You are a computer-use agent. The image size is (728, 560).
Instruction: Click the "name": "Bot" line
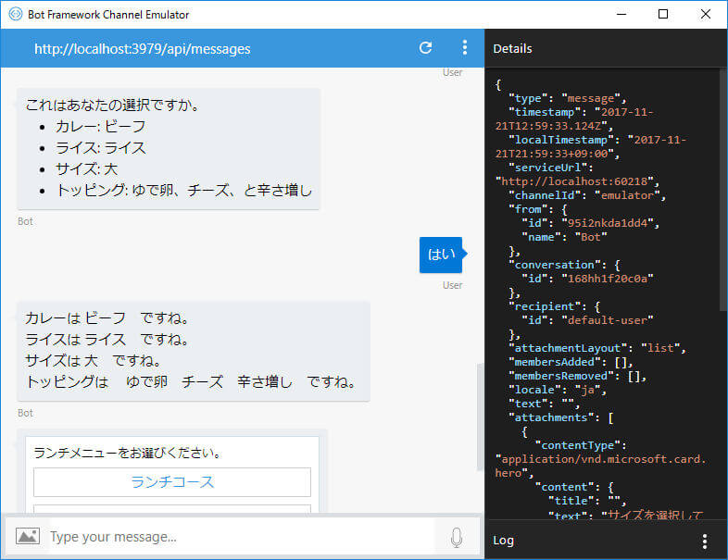[564, 237]
